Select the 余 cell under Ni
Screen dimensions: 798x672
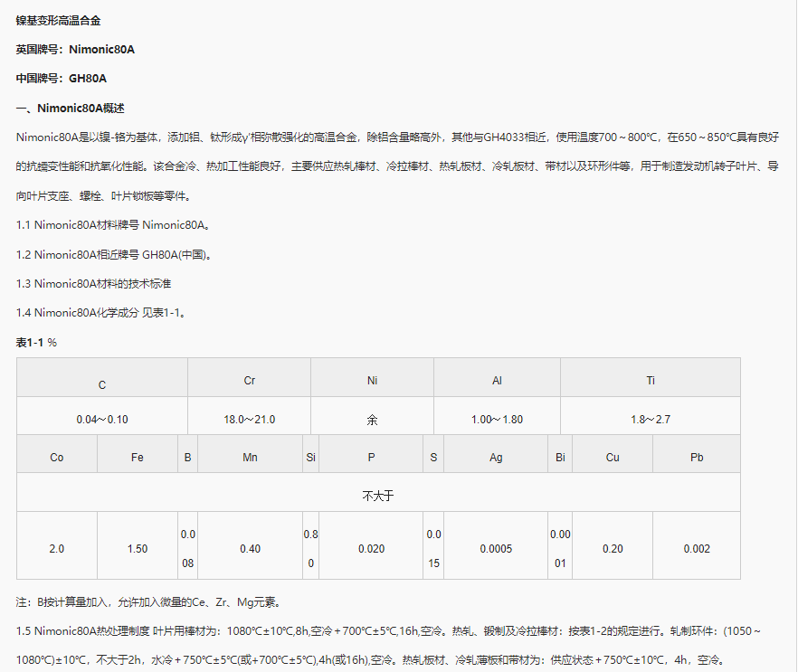(372, 417)
